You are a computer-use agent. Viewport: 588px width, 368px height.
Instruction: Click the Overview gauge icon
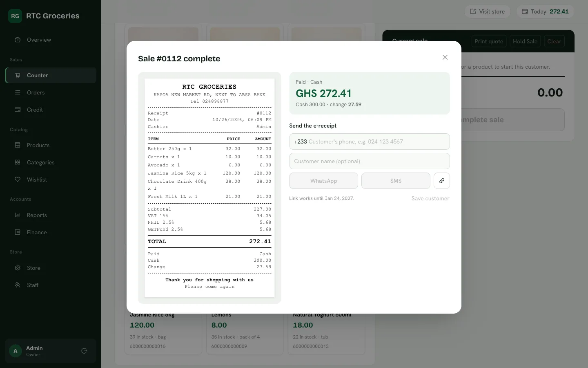[x=18, y=40]
